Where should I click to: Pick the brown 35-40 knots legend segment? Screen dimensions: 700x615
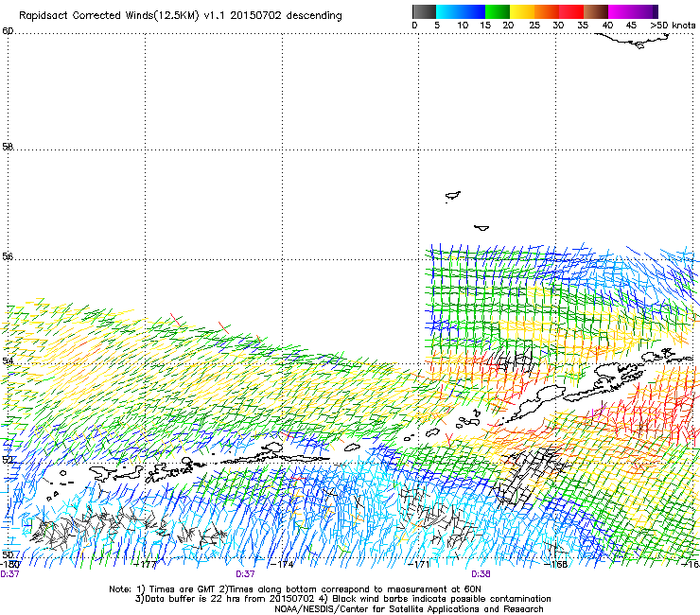596,11
